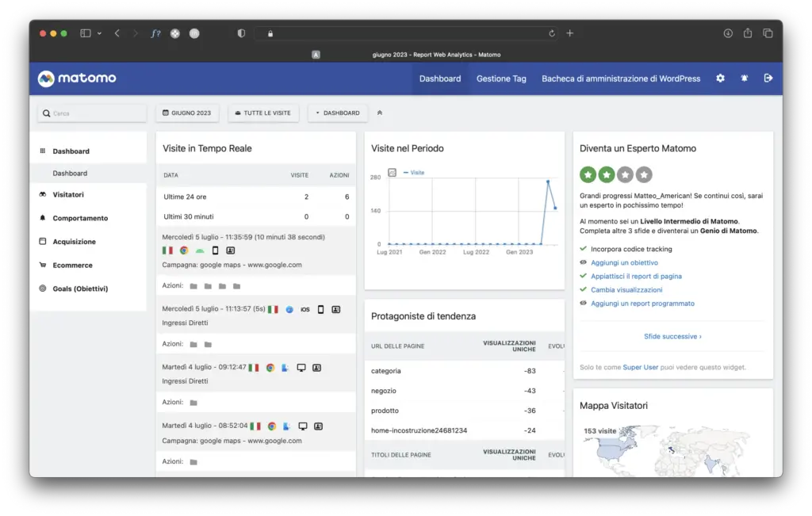812x516 pixels.
Task: Open the Dashboard selector dropdown button
Action: coord(338,113)
